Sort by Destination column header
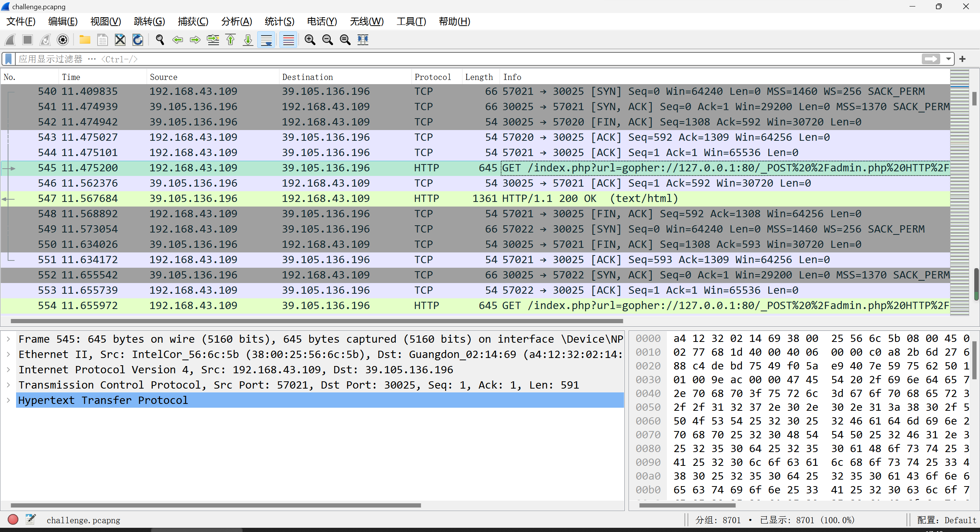The width and height of the screenshot is (980, 532). pyautogui.click(x=345, y=77)
